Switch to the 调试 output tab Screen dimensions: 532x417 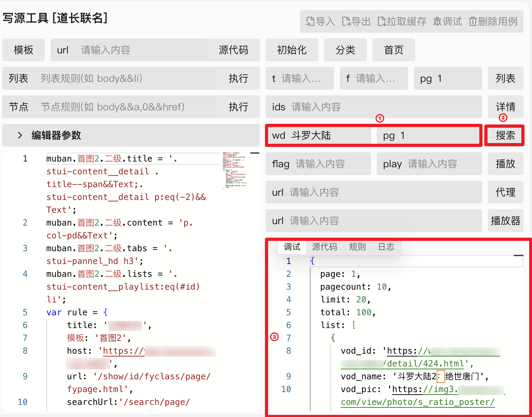pyautogui.click(x=292, y=247)
